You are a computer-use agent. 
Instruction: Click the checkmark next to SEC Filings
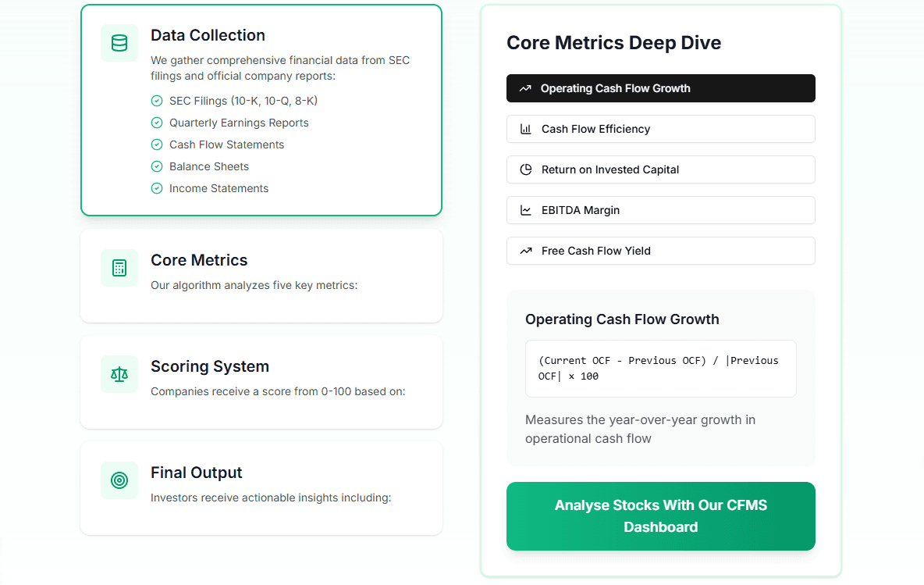pos(157,101)
